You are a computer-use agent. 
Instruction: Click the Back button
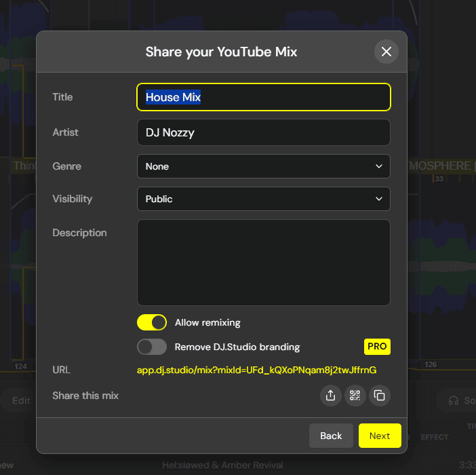(x=331, y=436)
